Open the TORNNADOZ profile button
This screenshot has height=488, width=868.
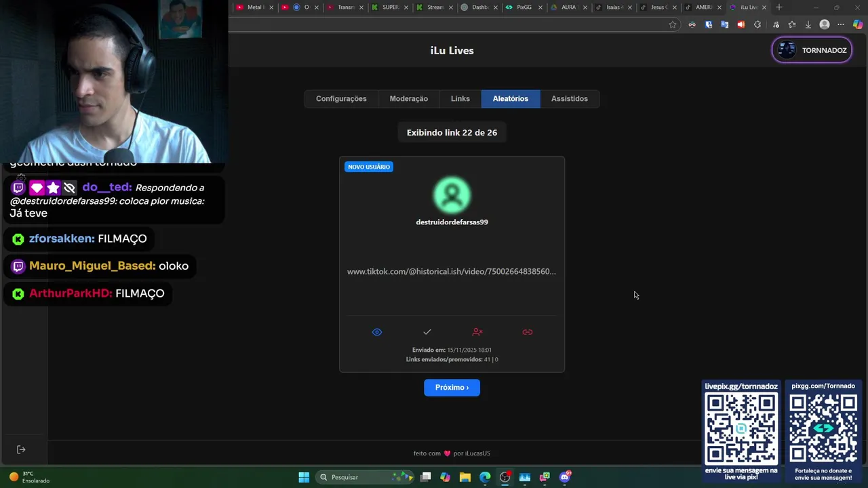pyautogui.click(x=812, y=50)
